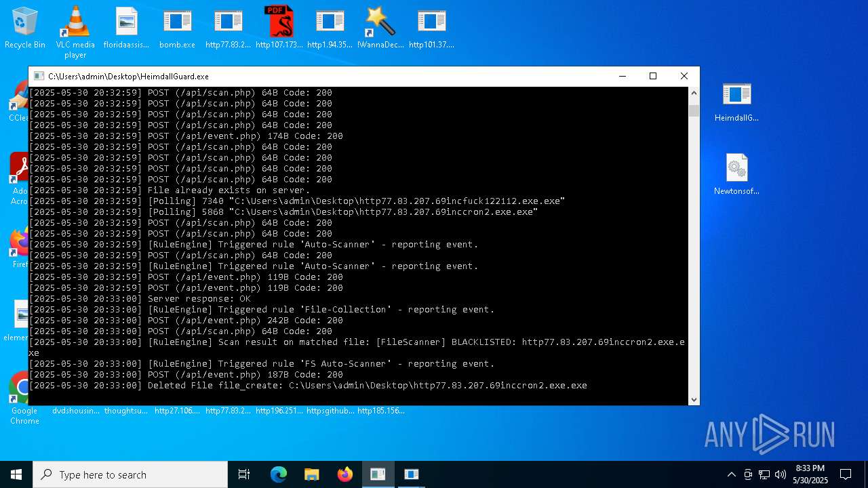Switch to the active HeimdallGuard taskbar item
This screenshot has height=488, width=868.
pos(378,474)
